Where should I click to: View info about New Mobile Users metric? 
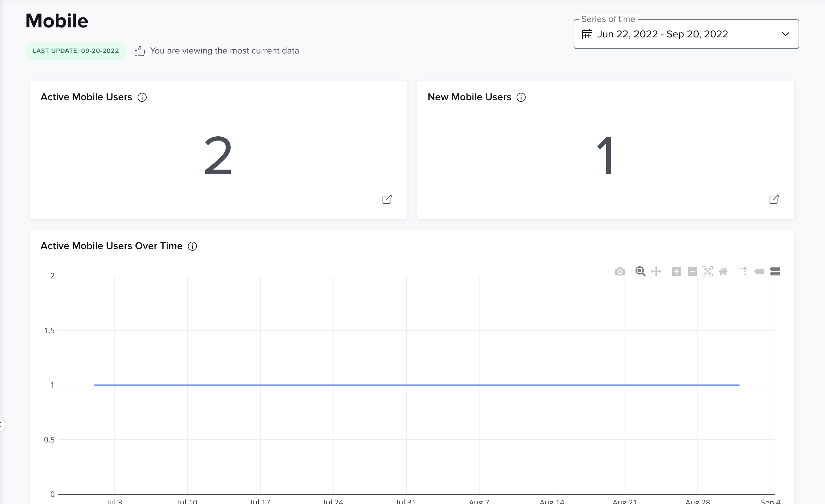[521, 97]
